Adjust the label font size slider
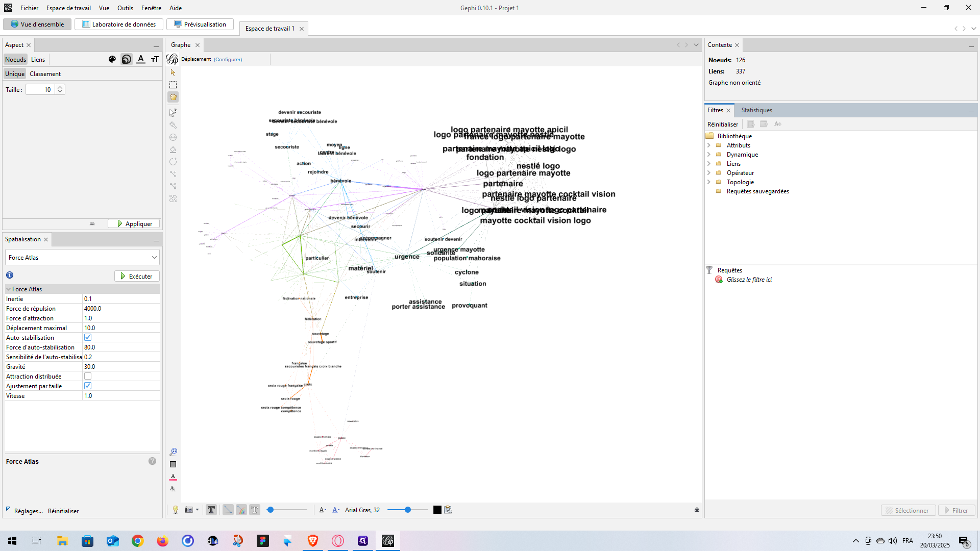 tap(408, 510)
